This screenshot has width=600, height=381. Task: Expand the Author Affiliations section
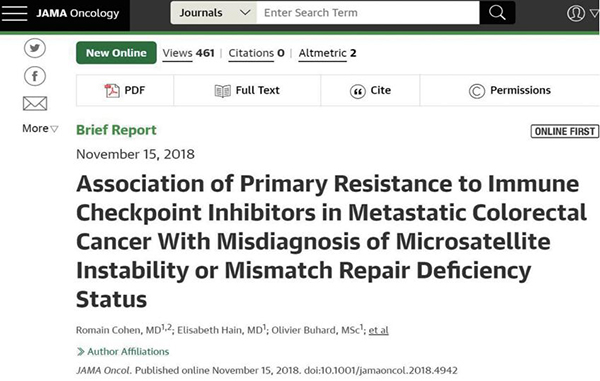click(123, 352)
